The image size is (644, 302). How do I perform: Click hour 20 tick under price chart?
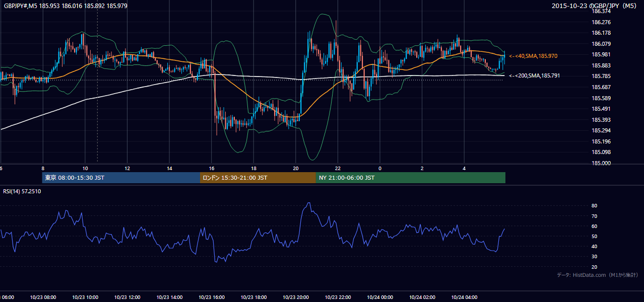(296, 169)
